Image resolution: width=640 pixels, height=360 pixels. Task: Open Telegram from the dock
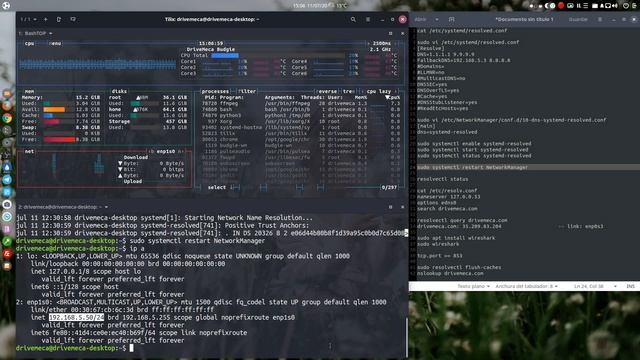[7, 180]
